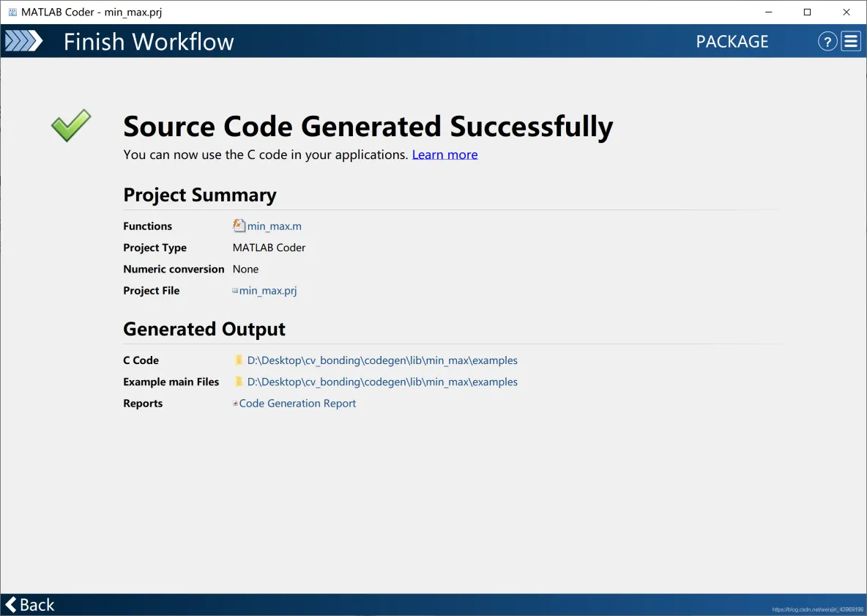Click the 'Numeric conversion' label
867x616 pixels.
(174, 270)
